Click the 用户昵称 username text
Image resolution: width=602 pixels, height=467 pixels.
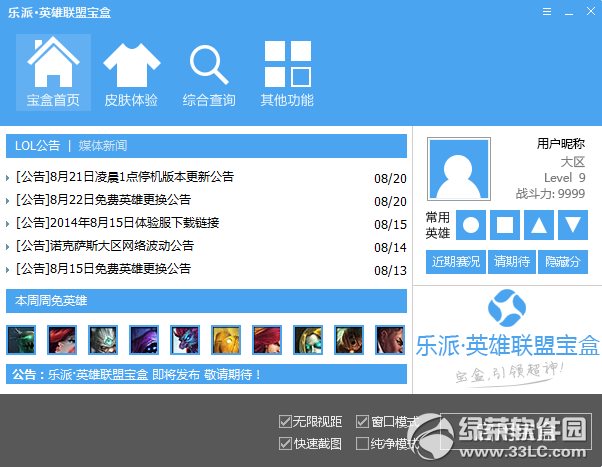tap(561, 144)
